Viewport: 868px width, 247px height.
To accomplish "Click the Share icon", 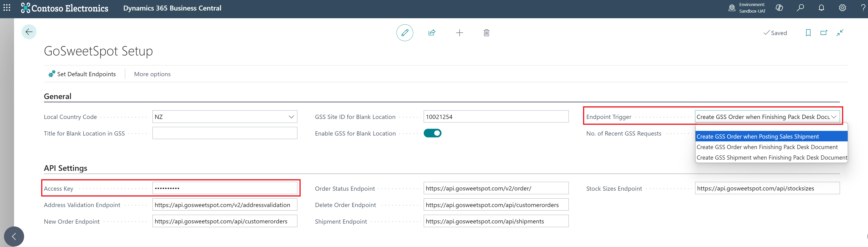I will tap(432, 33).
